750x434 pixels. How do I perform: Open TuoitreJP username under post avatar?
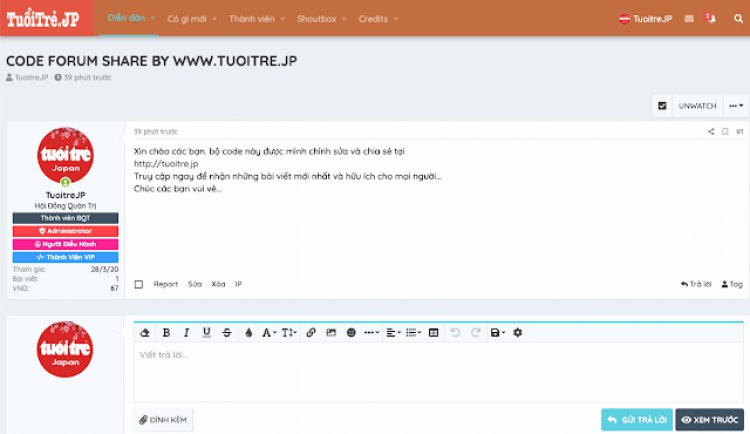66,195
